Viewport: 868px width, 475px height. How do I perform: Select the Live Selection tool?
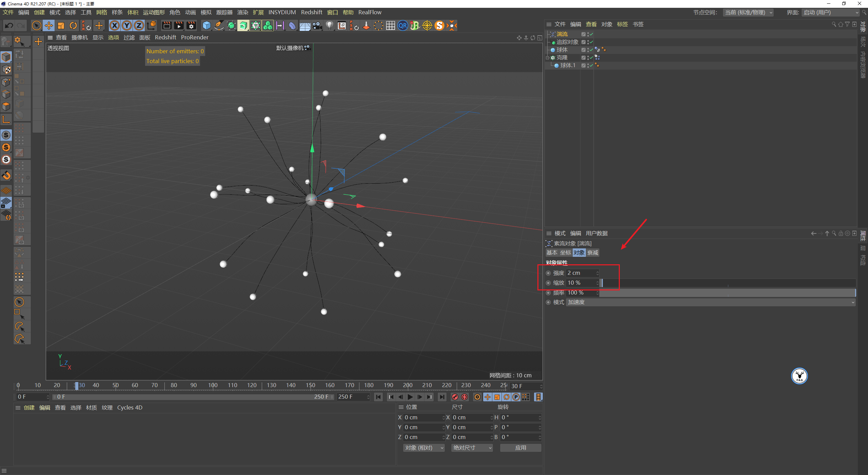pos(36,25)
